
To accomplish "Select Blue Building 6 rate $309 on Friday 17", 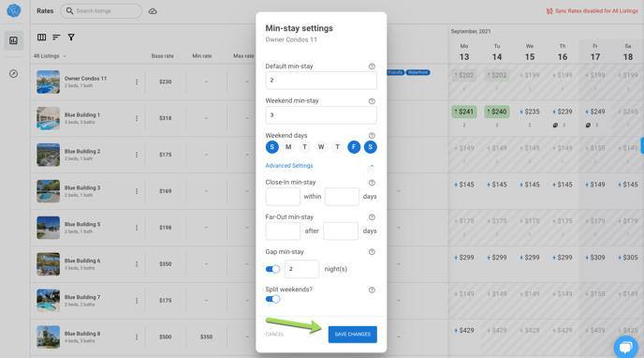I will [x=595, y=258].
